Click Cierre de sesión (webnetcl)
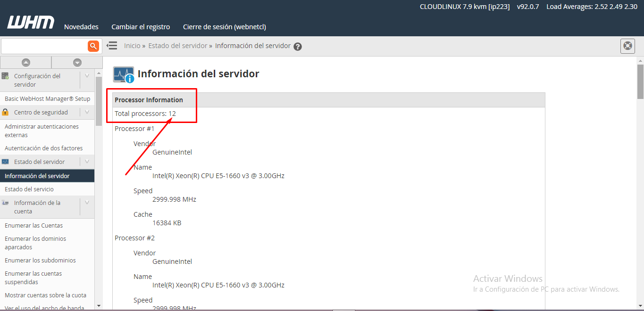The height and width of the screenshot is (311, 644). 224,27
